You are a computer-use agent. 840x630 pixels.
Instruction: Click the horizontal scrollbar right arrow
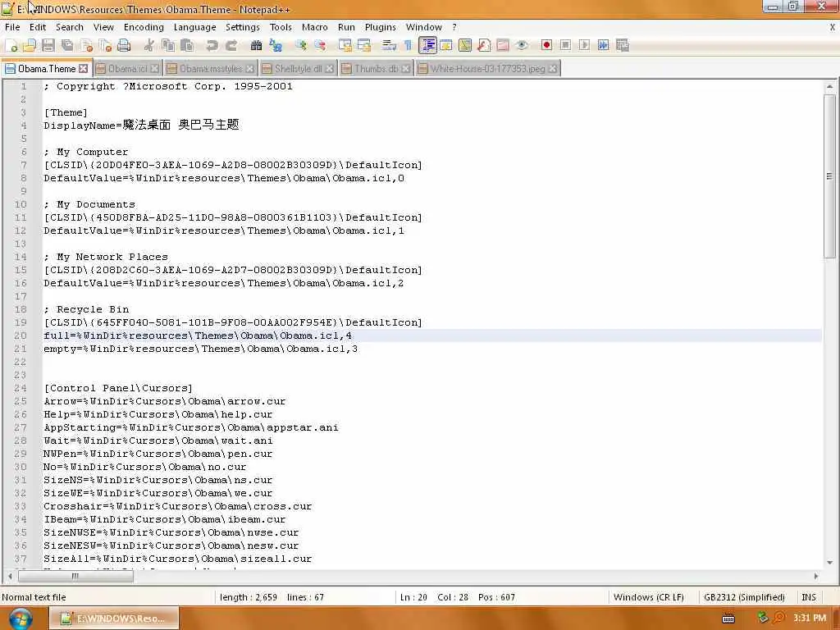(816, 577)
